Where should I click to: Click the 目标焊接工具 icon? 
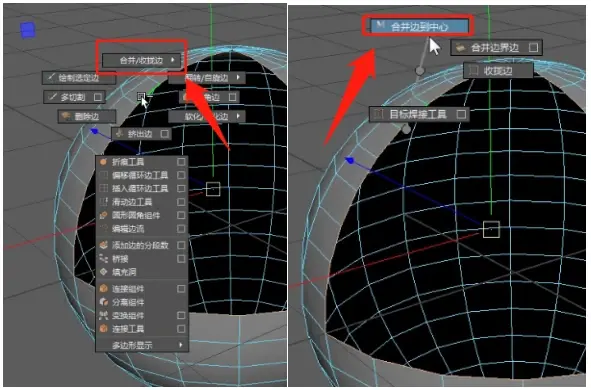point(379,114)
